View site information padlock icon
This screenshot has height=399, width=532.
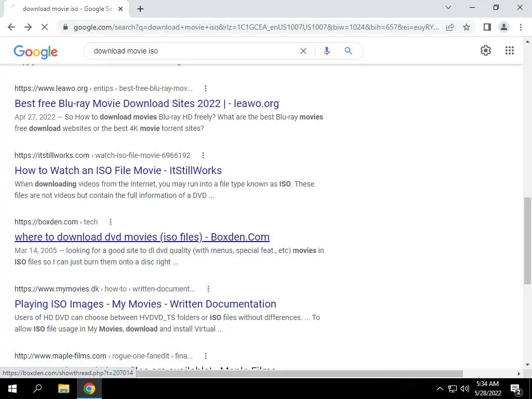(65, 27)
